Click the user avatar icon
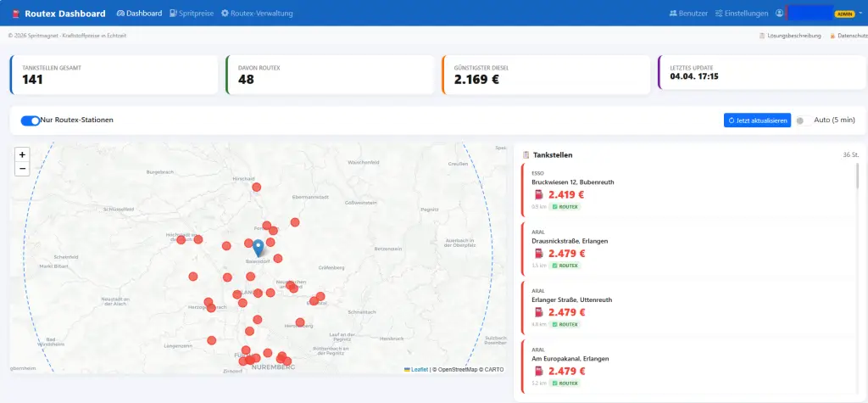Screen dimensions: 868x403 pos(780,14)
